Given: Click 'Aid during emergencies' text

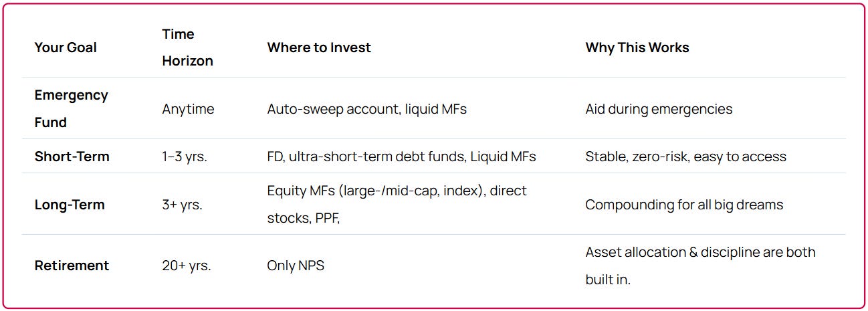Looking at the screenshot, I should coord(659,109).
